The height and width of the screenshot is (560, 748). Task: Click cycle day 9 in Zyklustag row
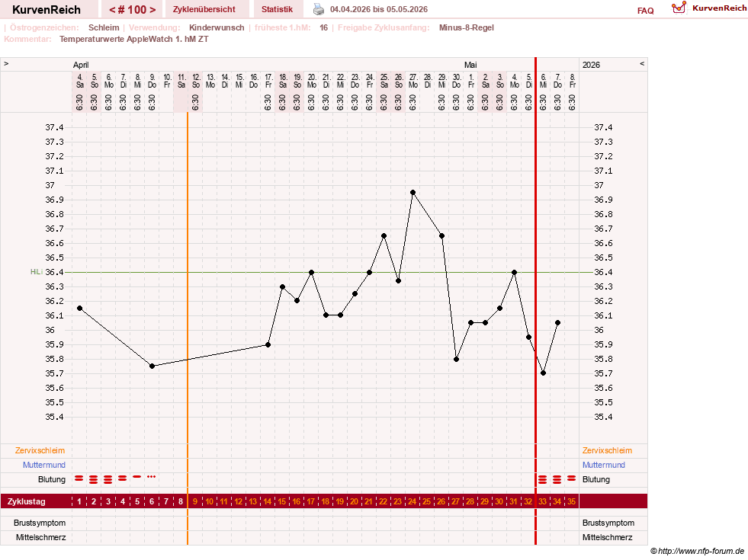pos(195,501)
